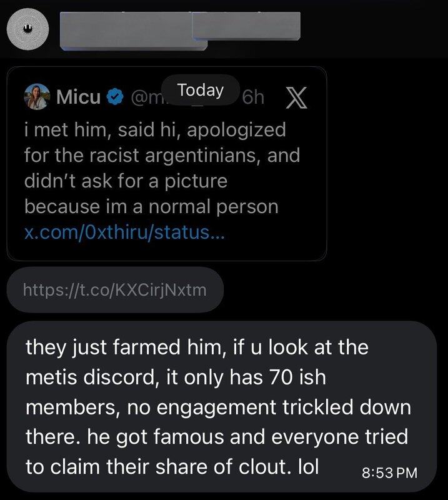
Task: Tap the right redacted block in header
Action: (x=247, y=25)
